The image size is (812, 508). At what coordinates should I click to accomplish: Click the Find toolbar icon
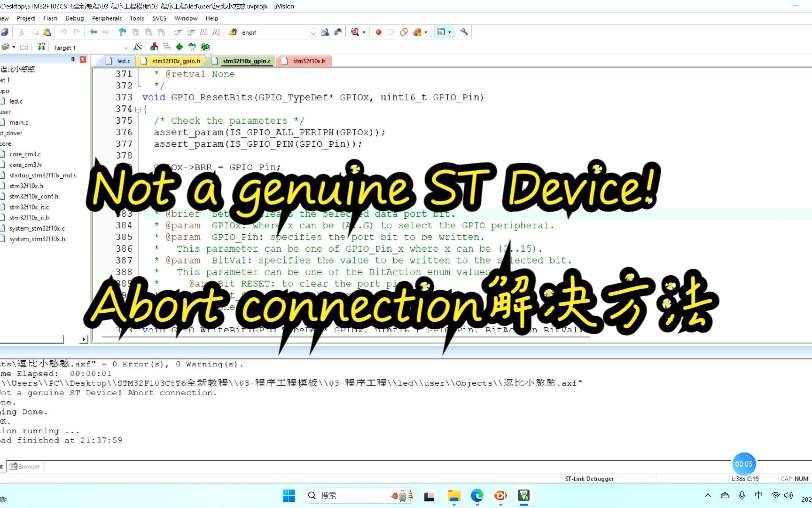(325, 32)
